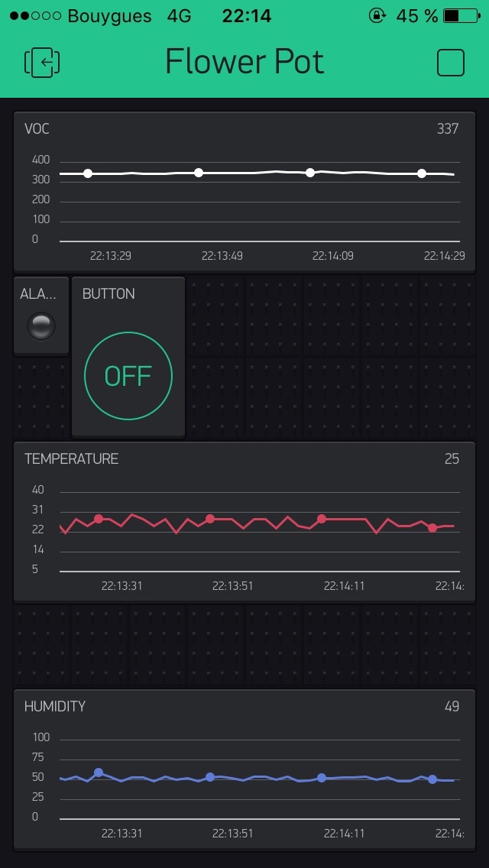Viewport: 489px width, 868px height.
Task: Tap the VOC current value 337
Action: 448,128
